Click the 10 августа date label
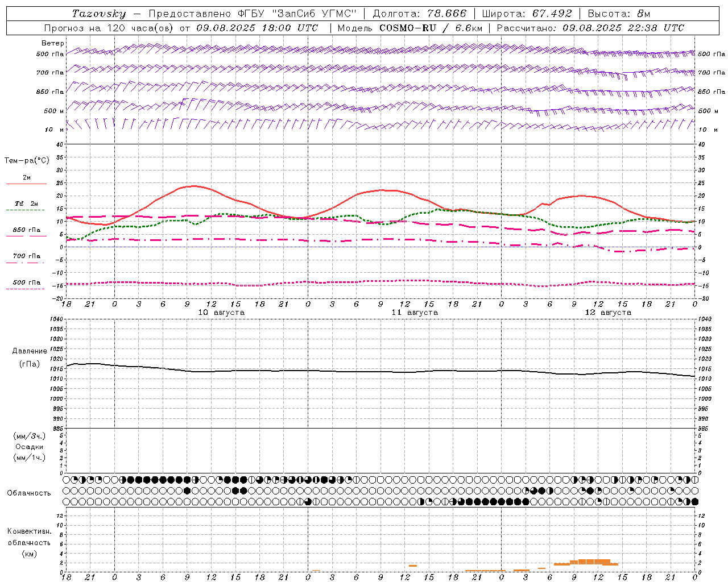The image size is (728, 582). 221,313
